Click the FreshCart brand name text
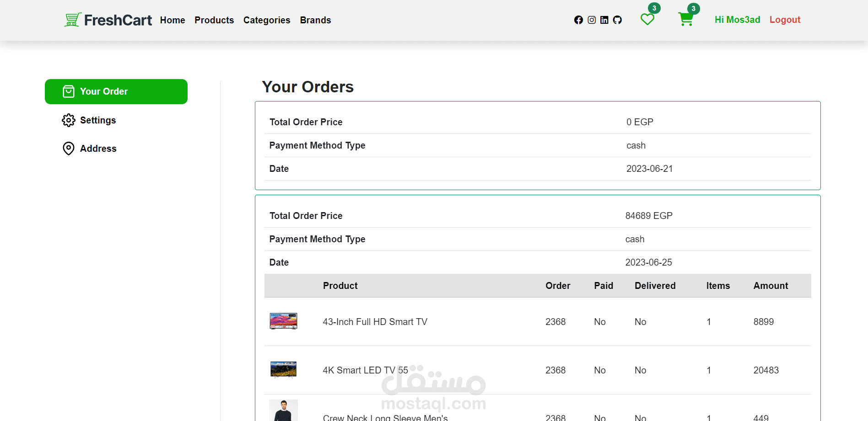 118,20
